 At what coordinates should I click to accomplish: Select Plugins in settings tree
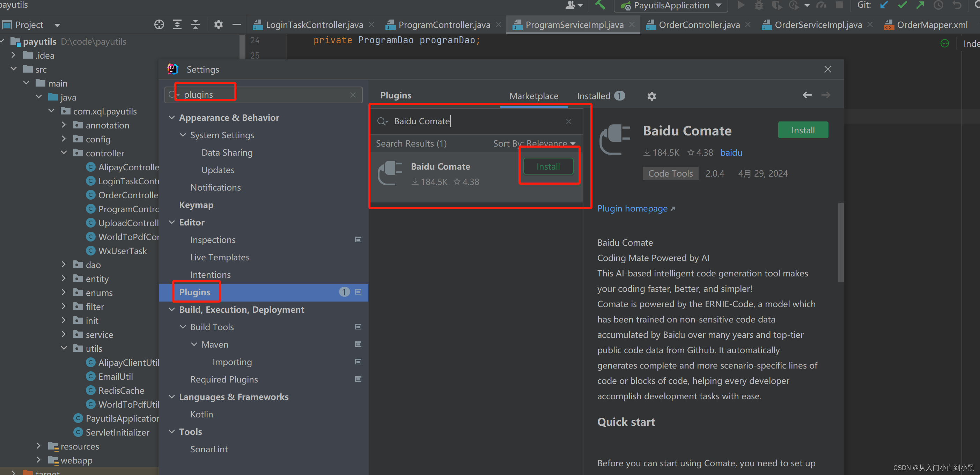coord(263,292)
